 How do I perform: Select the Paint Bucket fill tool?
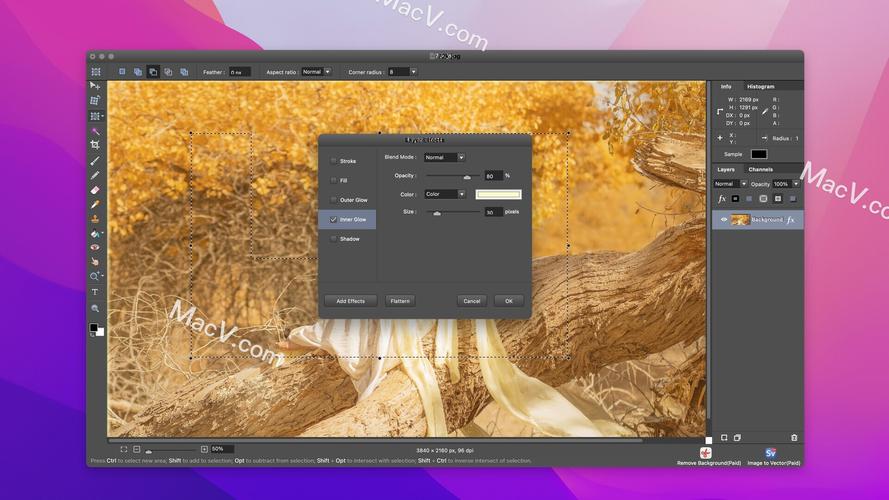tap(95, 234)
